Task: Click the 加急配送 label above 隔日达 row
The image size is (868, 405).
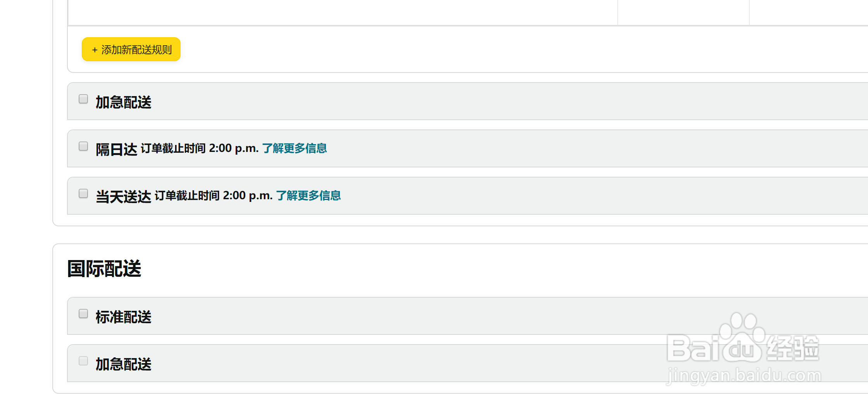Action: [x=123, y=102]
